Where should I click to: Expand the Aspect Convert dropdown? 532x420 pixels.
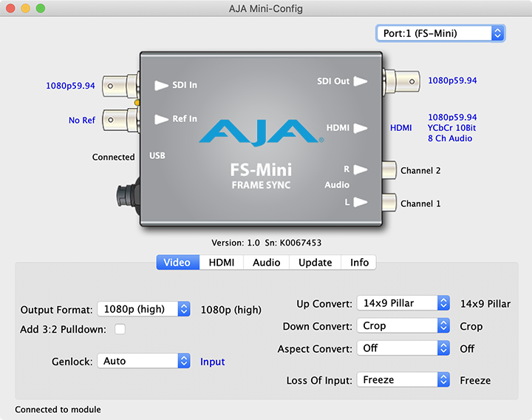point(403,348)
